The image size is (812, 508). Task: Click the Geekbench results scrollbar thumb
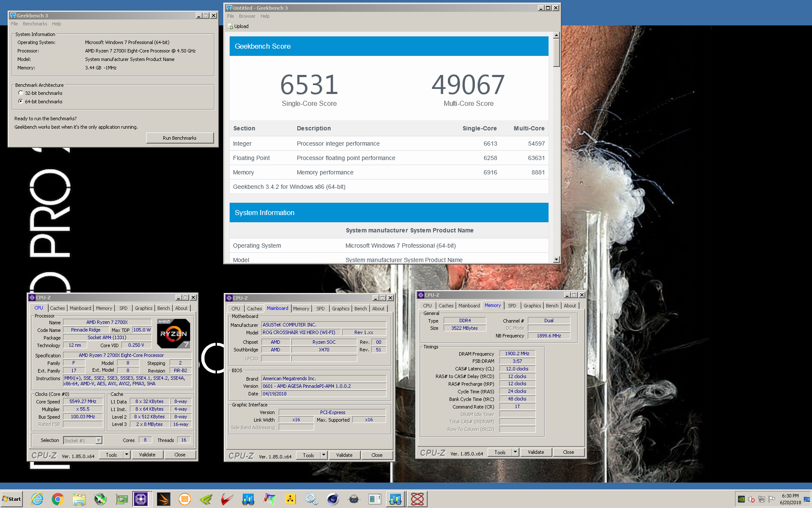coord(557,52)
